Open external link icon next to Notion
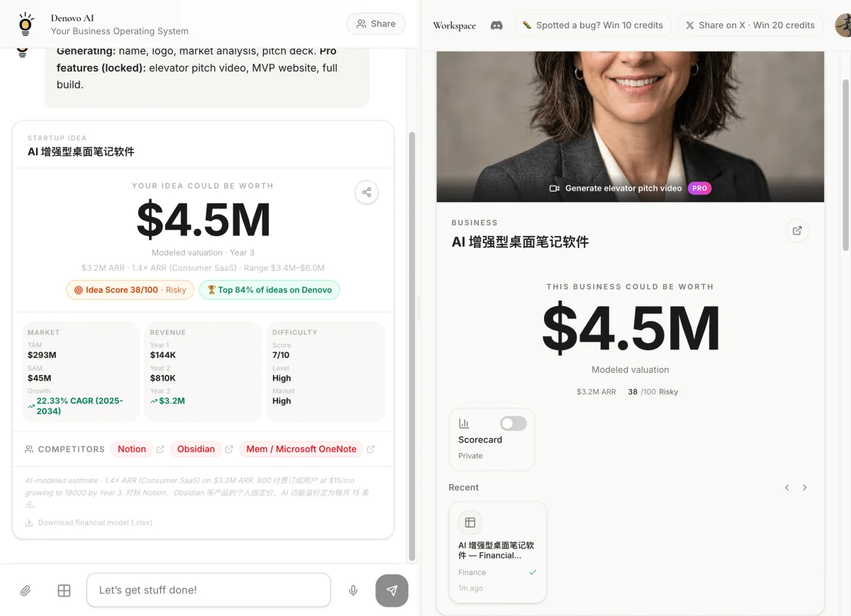This screenshot has height=616, width=851. (x=160, y=449)
